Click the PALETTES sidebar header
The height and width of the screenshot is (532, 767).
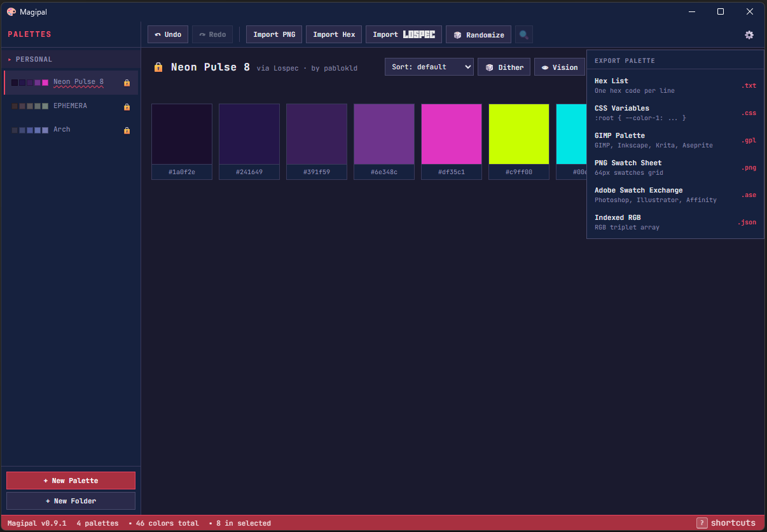(x=29, y=34)
